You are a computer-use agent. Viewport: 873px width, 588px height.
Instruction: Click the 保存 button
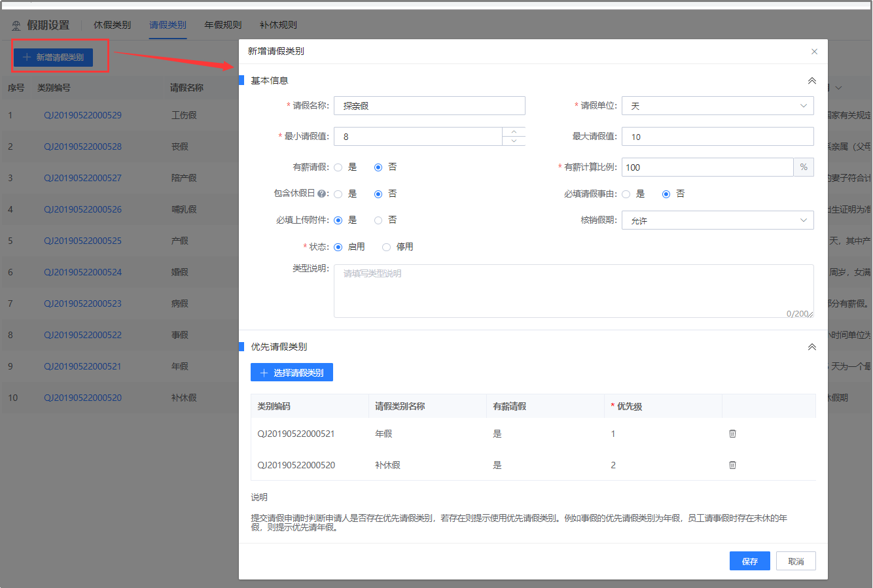coord(749,561)
